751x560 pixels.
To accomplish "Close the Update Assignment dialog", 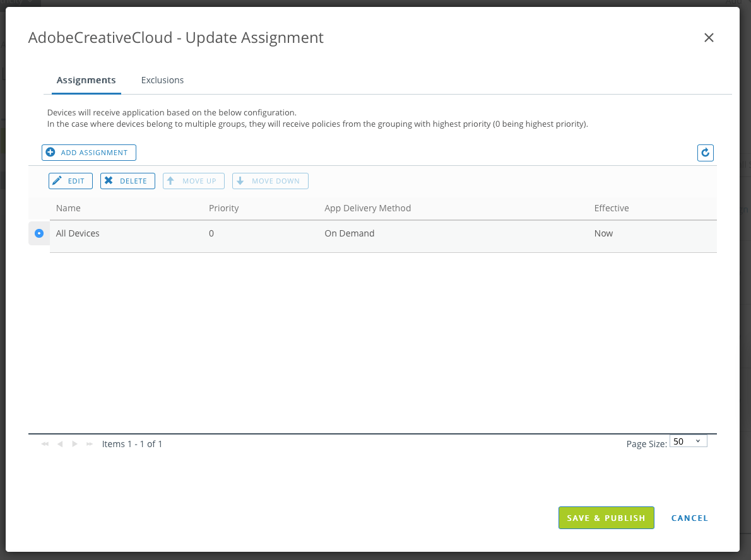I will coord(709,38).
